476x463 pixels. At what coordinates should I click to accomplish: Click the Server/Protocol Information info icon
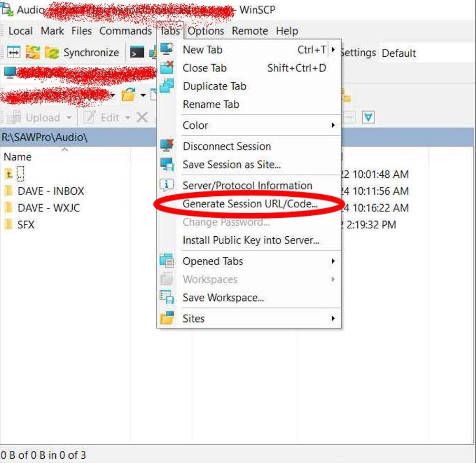pyautogui.click(x=167, y=185)
